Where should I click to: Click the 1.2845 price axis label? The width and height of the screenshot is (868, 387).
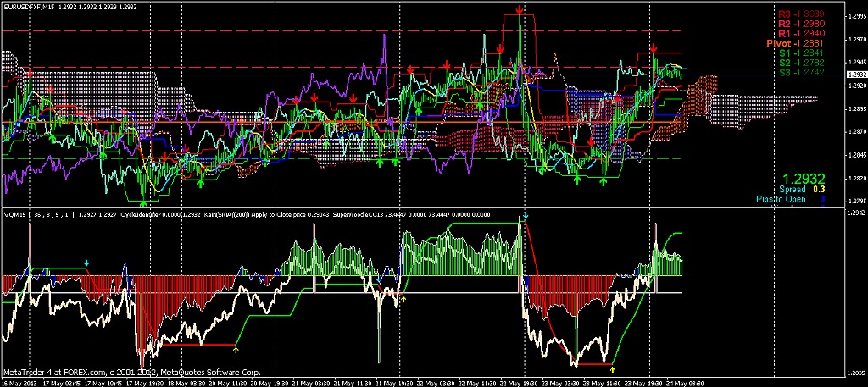click(x=857, y=155)
